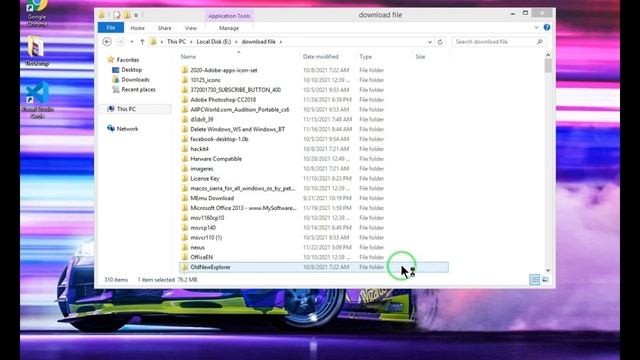Open the File menu tab
The height and width of the screenshot is (360, 640).
click(111, 28)
